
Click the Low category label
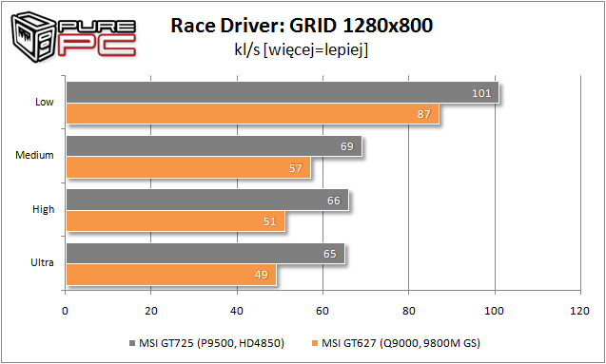click(x=44, y=102)
